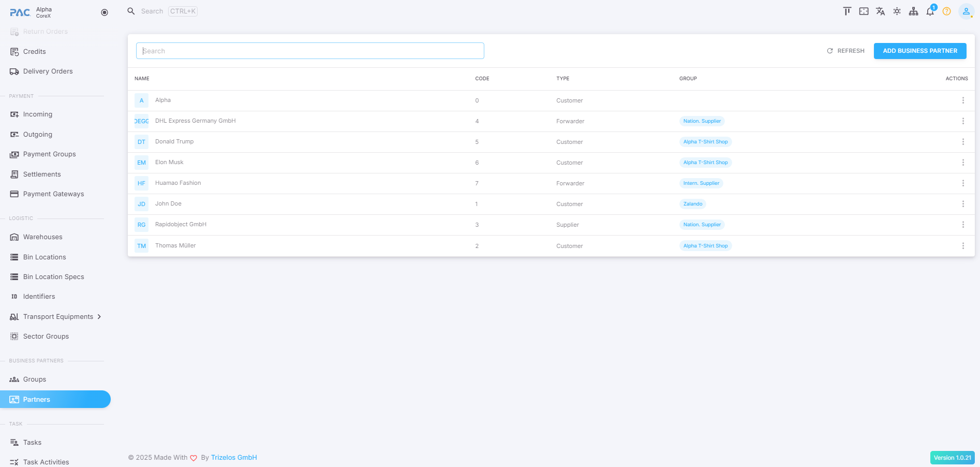
Task: Click the Zalando group tag
Action: pos(692,204)
